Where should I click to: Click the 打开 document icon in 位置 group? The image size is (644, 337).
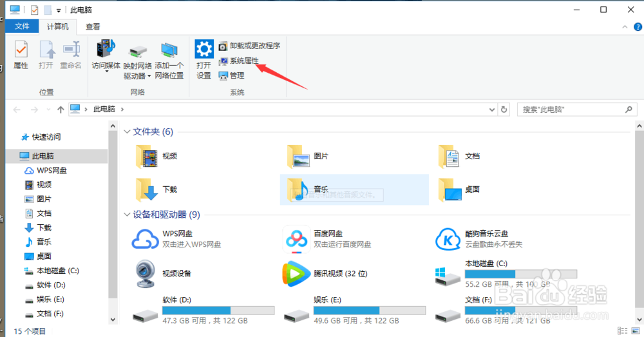46,50
